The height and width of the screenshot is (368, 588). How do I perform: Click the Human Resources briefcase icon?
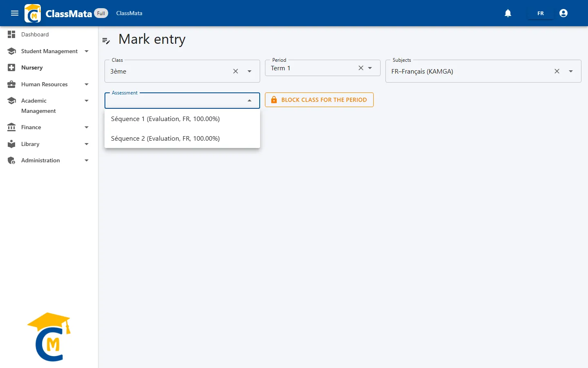[11, 84]
